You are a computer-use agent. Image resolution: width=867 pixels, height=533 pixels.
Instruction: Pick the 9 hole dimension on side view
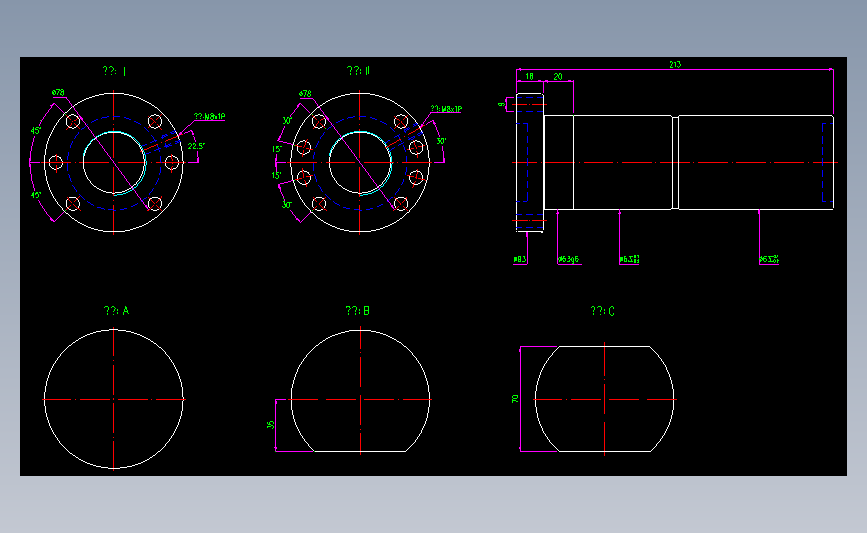pyautogui.click(x=502, y=104)
